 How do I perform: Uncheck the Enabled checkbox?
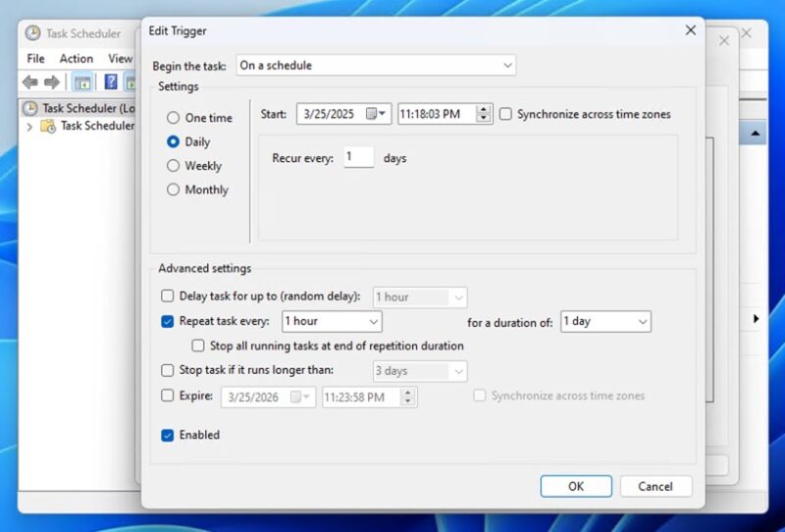click(167, 435)
